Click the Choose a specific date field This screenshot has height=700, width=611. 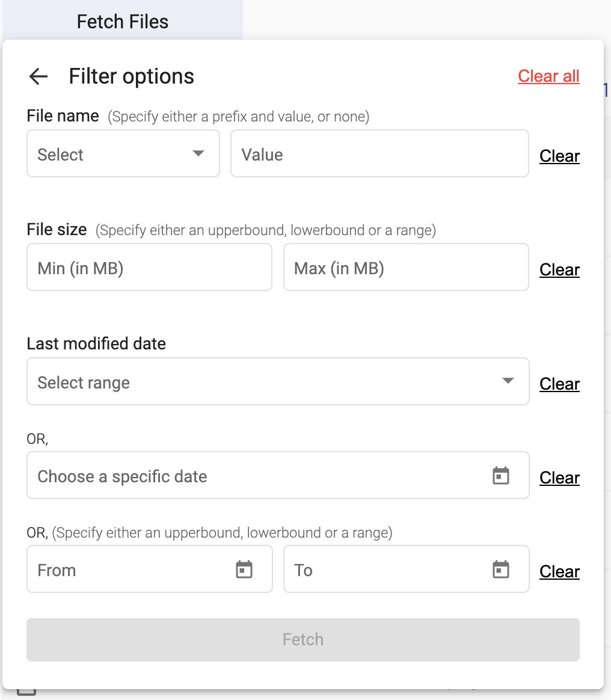(x=259, y=476)
